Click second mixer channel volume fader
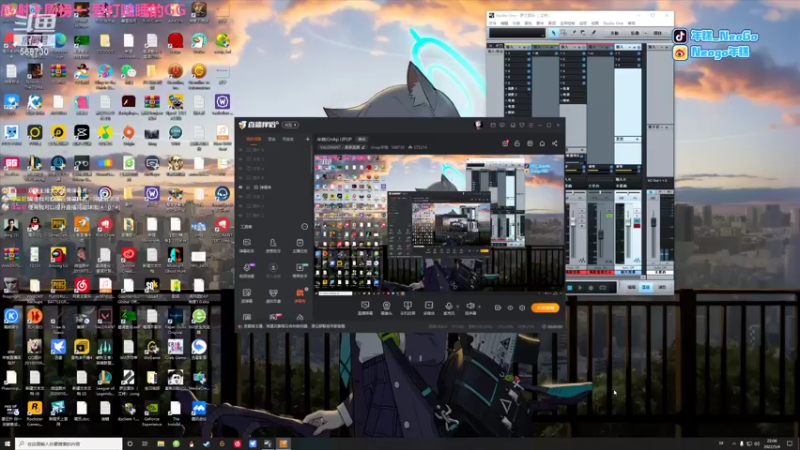This screenshot has width=800, height=450. coord(601,236)
